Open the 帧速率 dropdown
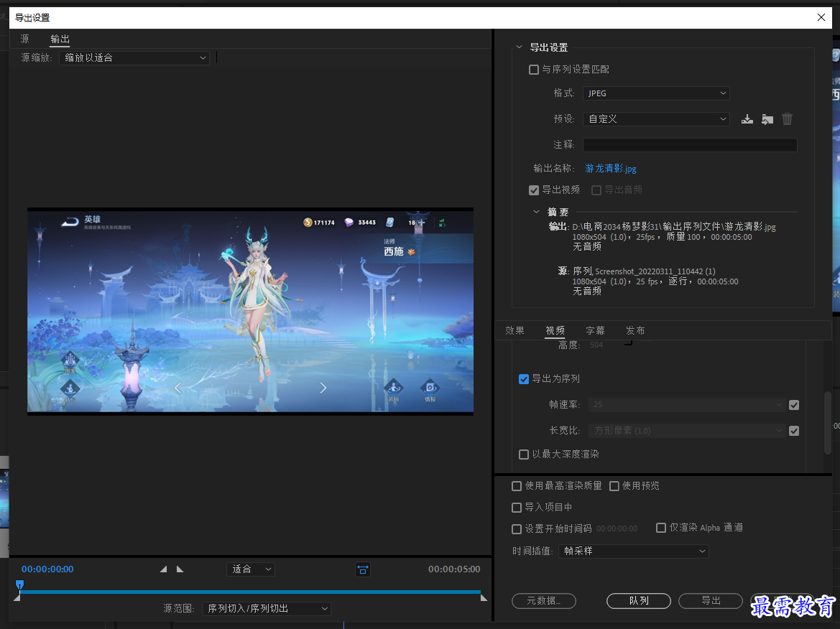Screen dimensions: 840x629 (x=687, y=405)
